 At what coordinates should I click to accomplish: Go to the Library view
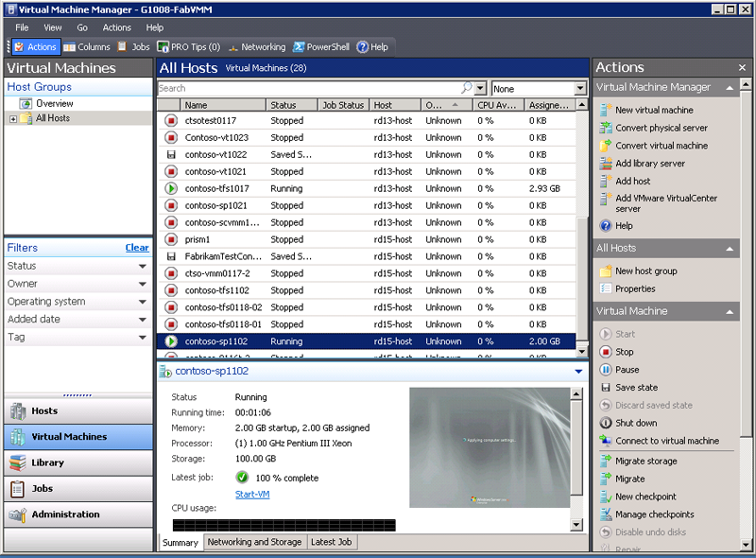[x=78, y=462]
